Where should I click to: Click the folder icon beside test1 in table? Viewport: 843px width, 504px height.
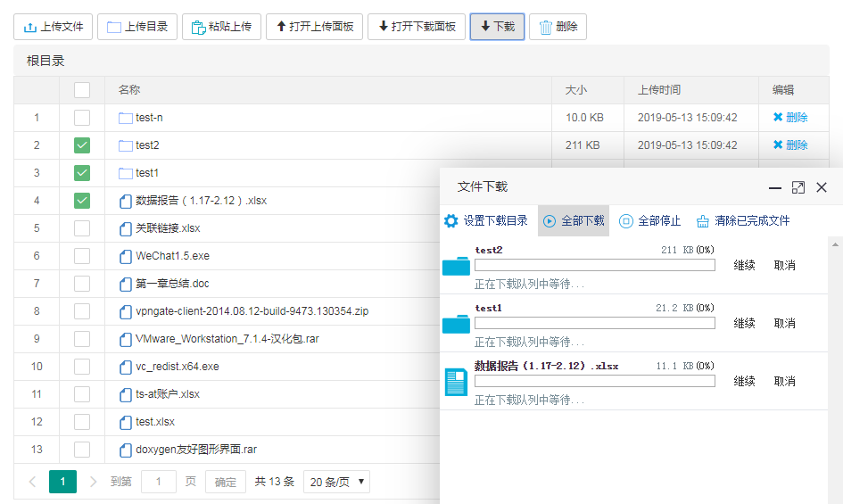pyautogui.click(x=125, y=173)
